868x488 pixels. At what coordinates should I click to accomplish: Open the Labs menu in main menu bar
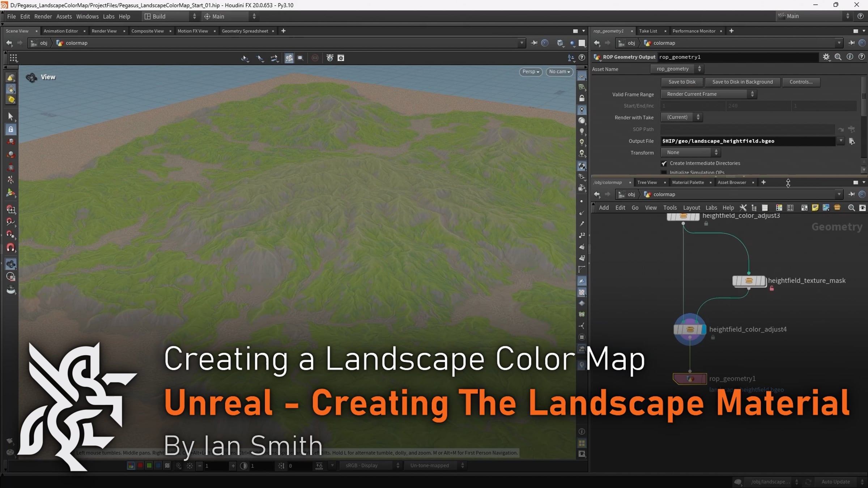tap(109, 16)
